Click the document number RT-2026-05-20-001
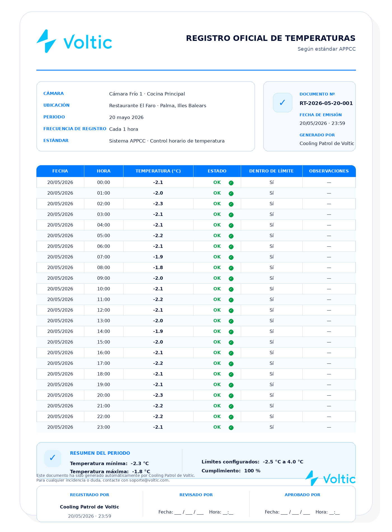Screen dimensions: 392x532 pyautogui.click(x=326, y=103)
